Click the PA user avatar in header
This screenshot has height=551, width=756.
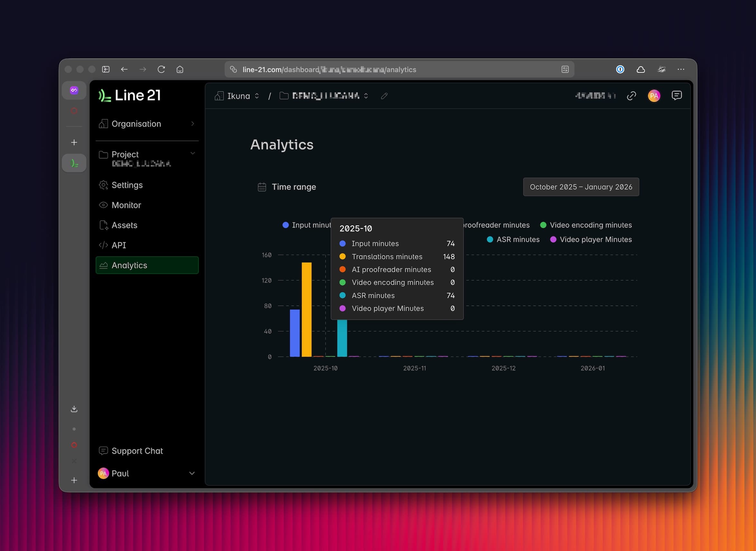click(654, 96)
